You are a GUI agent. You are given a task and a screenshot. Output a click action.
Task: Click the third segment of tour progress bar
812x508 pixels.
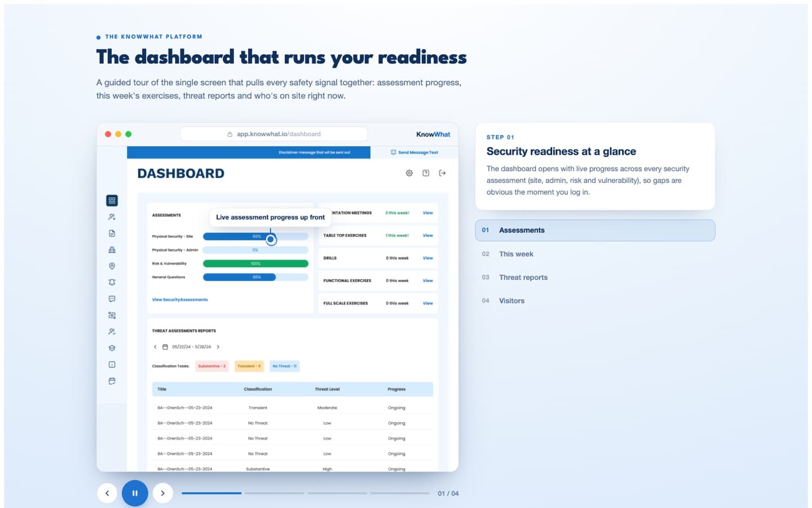pos(337,493)
